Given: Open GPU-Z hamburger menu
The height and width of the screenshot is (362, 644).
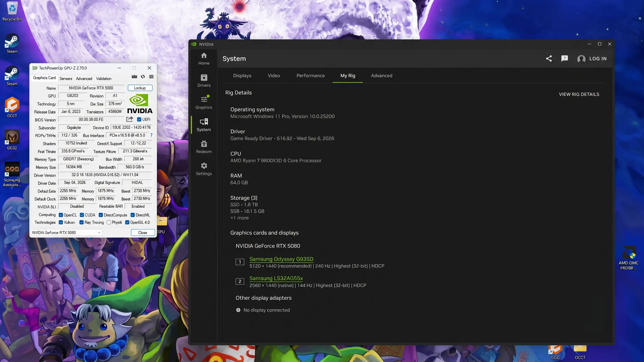Looking at the screenshot, I should [151, 77].
